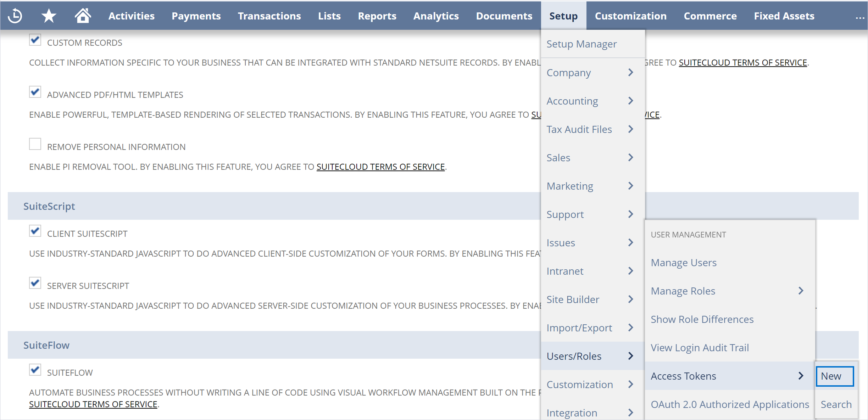Click the Setup menu tab
The height and width of the screenshot is (420, 868).
coord(563,16)
